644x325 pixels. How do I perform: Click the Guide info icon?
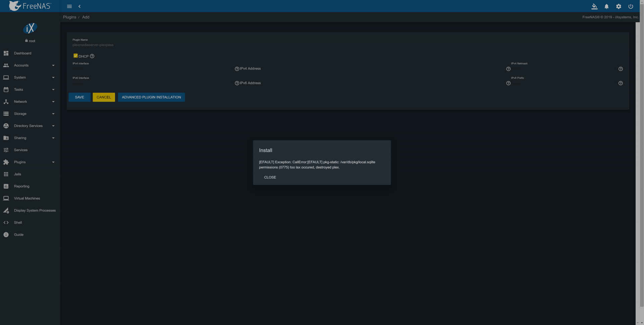pos(6,235)
